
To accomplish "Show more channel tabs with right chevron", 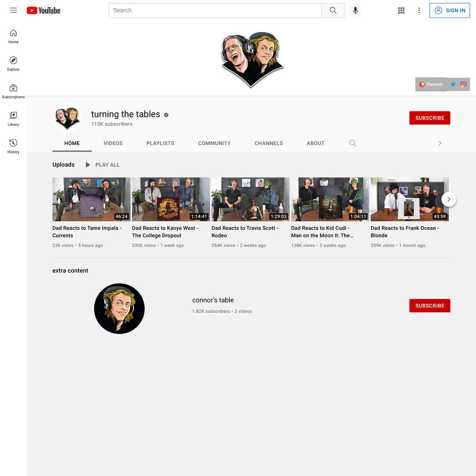I will click(440, 143).
